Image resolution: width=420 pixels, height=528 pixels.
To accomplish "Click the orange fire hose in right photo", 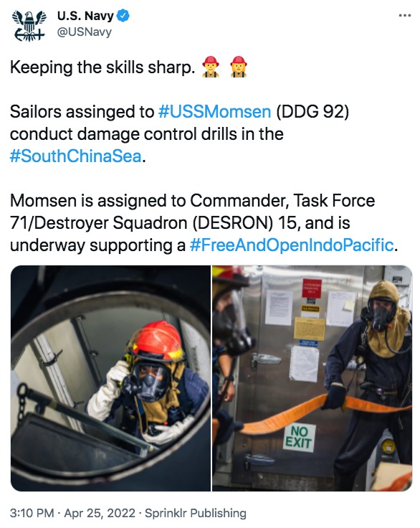I will [x=323, y=412].
